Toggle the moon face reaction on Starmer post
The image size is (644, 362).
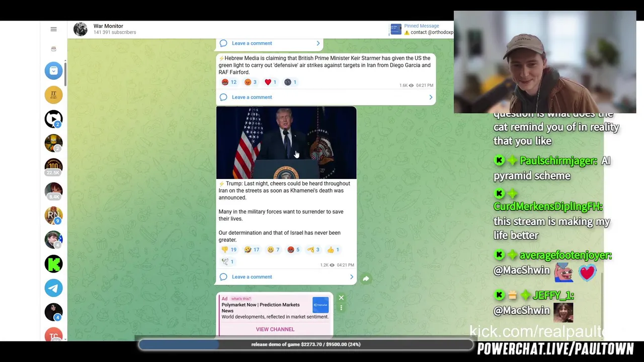[290, 82]
